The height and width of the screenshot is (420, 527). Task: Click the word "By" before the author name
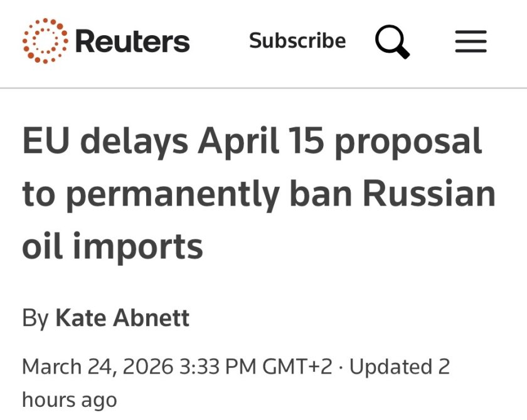click(35, 318)
